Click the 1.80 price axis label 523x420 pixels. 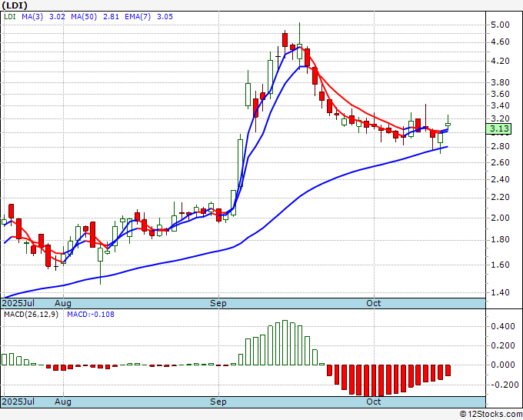tap(500, 239)
